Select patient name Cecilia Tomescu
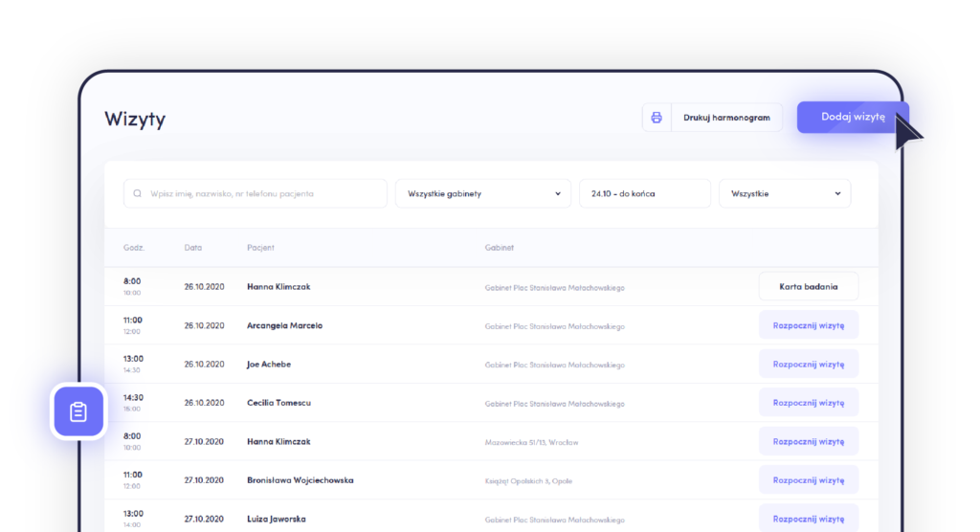Image resolution: width=980 pixels, height=532 pixels. pyautogui.click(x=278, y=403)
